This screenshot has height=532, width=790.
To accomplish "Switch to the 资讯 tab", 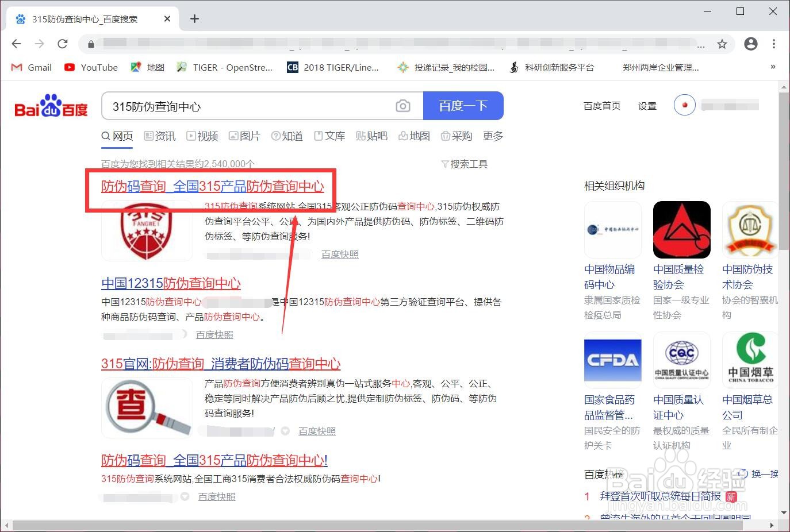I will [x=160, y=136].
